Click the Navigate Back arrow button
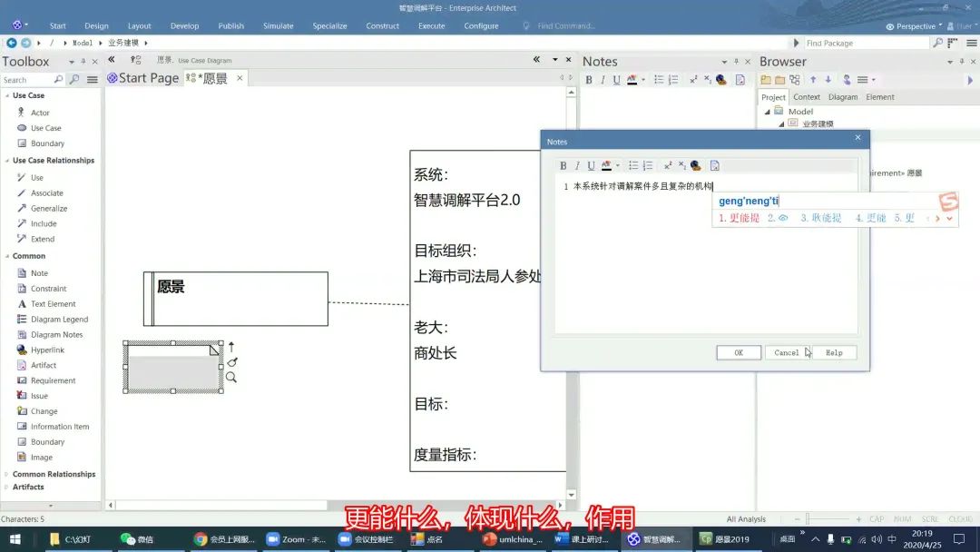The height and width of the screenshot is (552, 980). pyautogui.click(x=11, y=43)
